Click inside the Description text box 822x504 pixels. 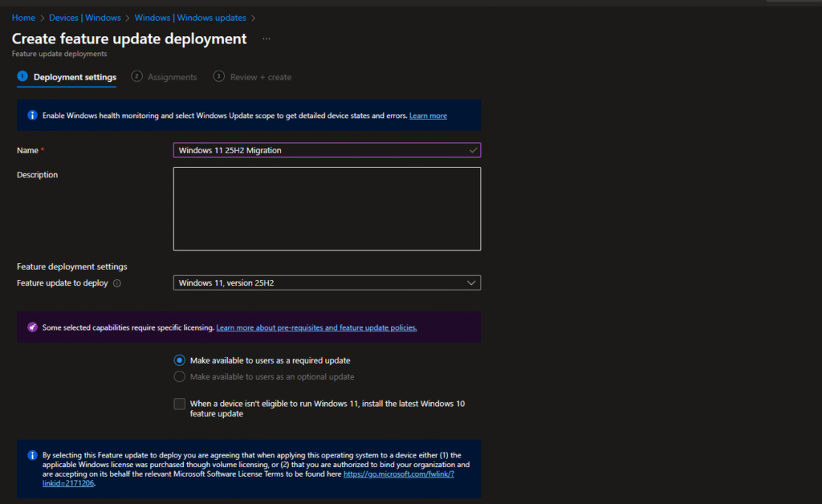[x=327, y=209]
